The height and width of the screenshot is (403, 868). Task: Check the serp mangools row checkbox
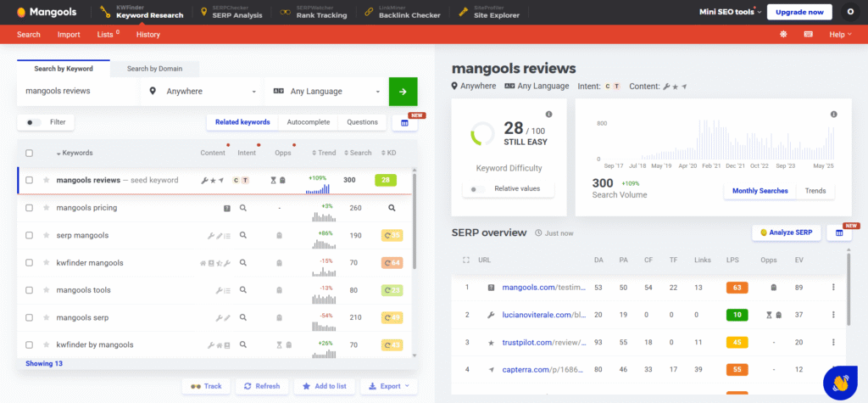30,235
